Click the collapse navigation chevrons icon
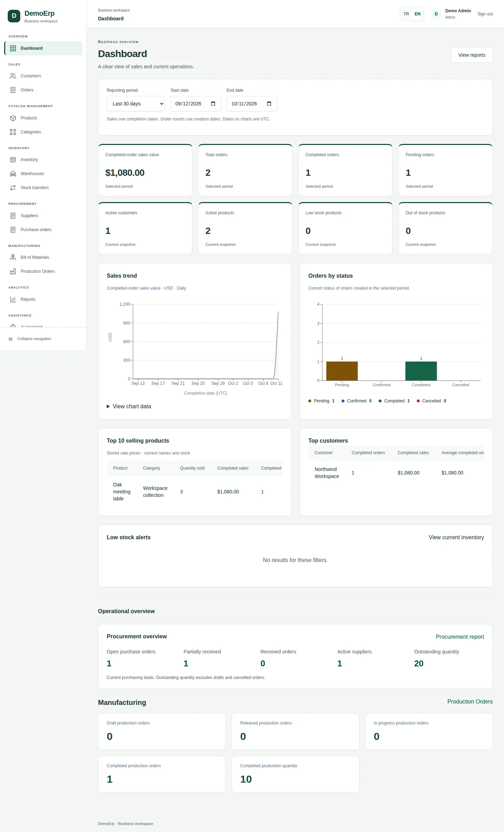The width and height of the screenshot is (504, 832). (10, 339)
